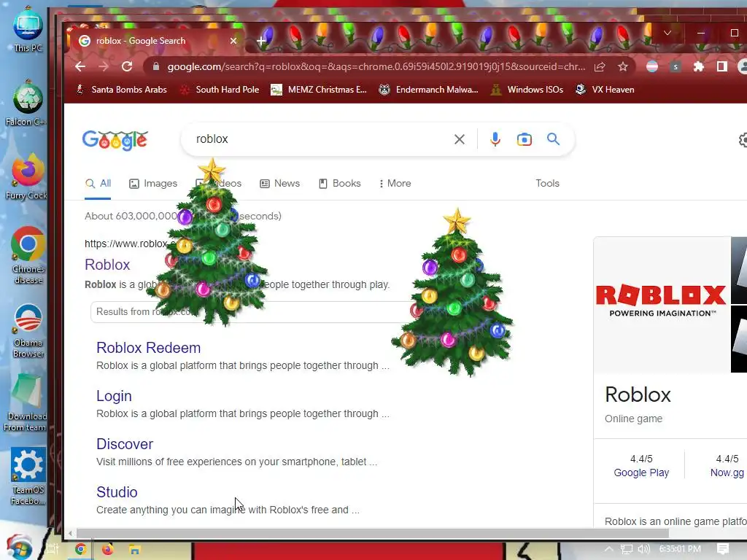Open Now.gg rating link
747x560 pixels.
click(727, 472)
